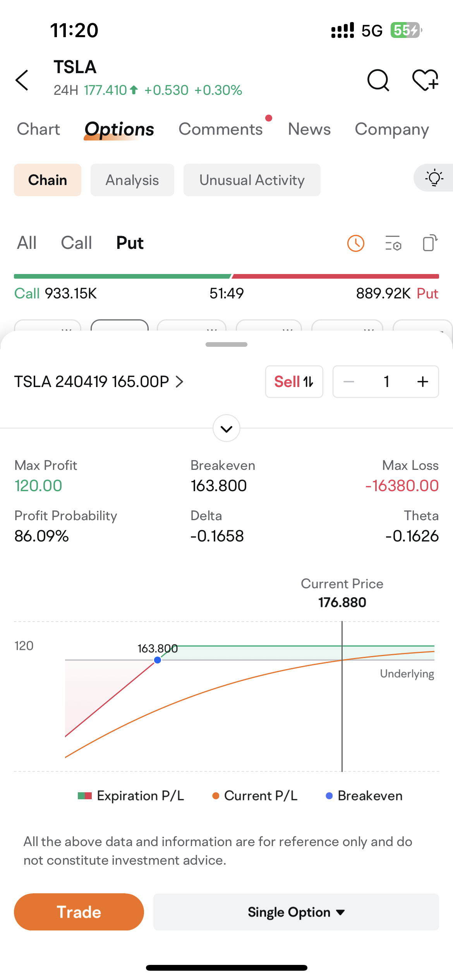Select the Call filter option
453x980 pixels.
point(76,243)
